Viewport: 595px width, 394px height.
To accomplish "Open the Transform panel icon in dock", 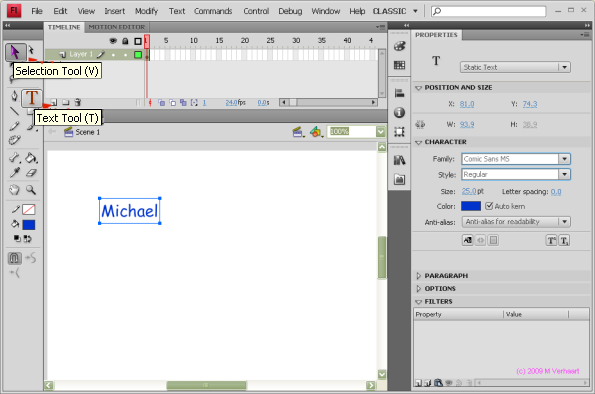I will click(399, 132).
